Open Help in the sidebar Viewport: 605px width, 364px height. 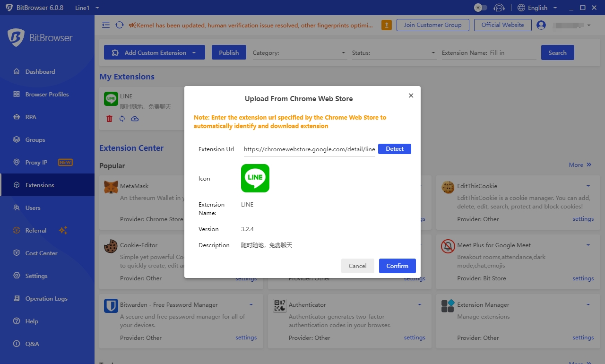[47, 321]
